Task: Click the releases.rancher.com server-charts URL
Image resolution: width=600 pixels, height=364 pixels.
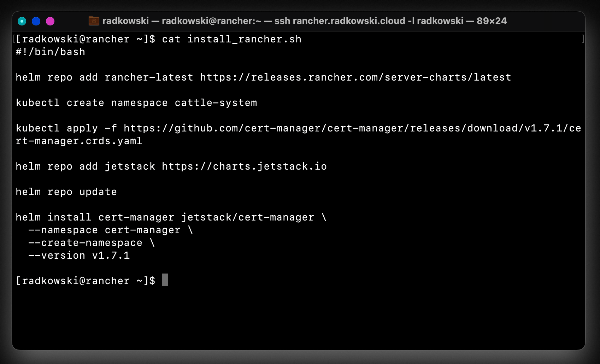Action: 355,77
